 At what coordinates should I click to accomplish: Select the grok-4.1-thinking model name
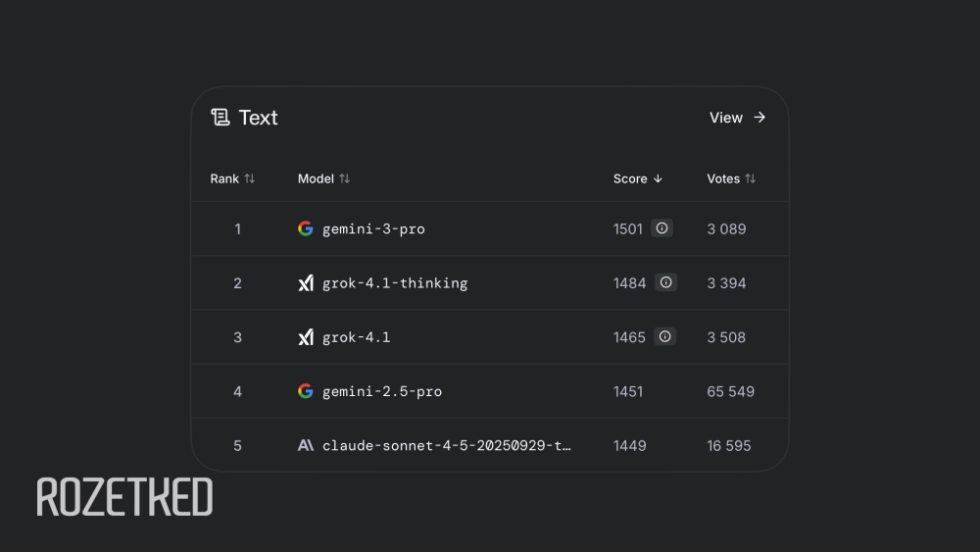click(395, 283)
